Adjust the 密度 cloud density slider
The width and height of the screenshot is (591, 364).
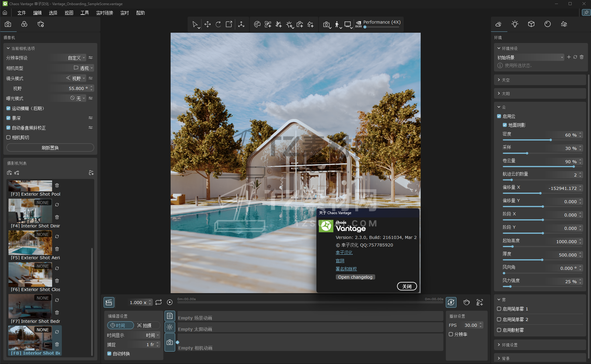pos(550,140)
